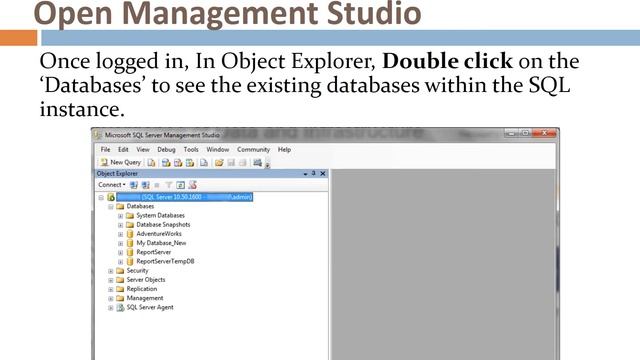
Task: Click the SQL Server Agent icon
Action: coord(120,308)
